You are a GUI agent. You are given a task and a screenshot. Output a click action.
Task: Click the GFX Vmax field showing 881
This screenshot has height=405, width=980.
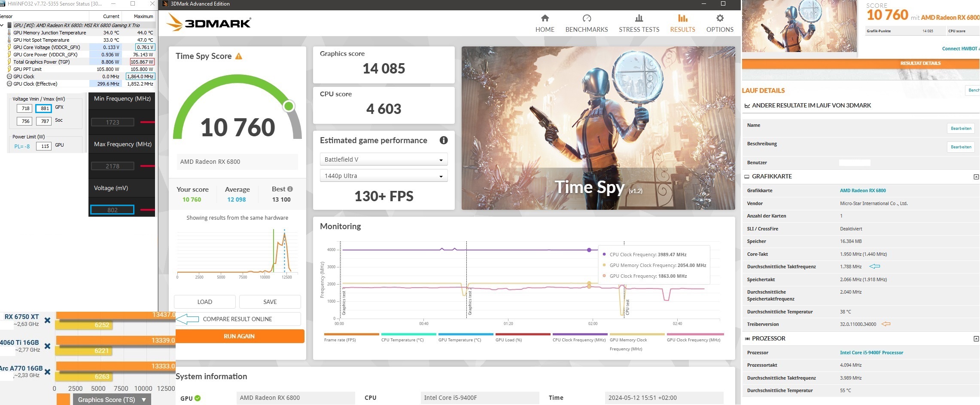(x=44, y=108)
